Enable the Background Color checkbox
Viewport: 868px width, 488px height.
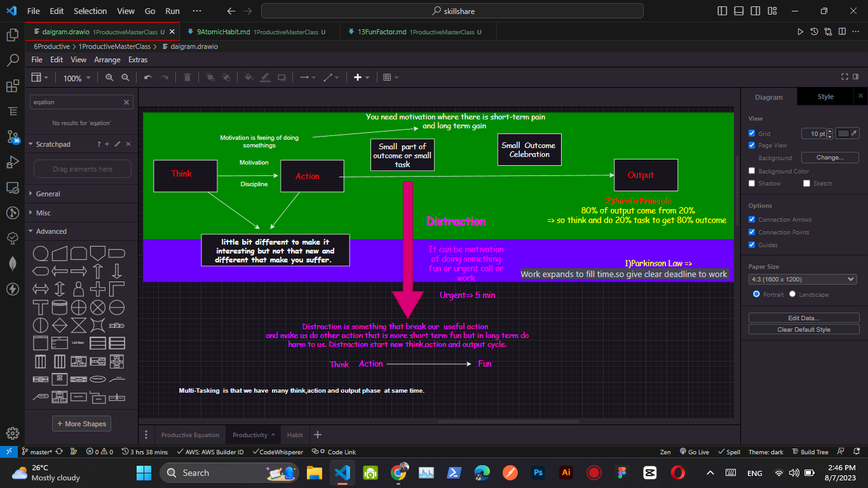752,170
